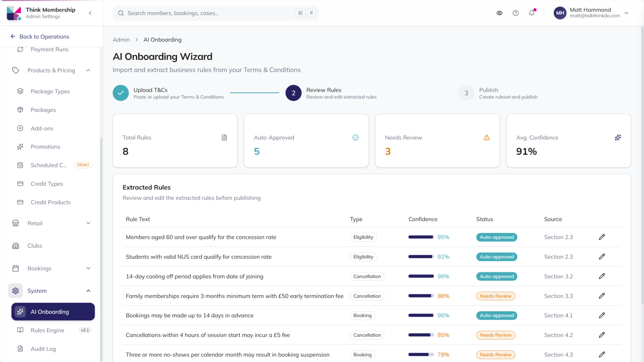The height and width of the screenshot is (362, 644).
Task: Click the Audit Log document icon
Action: coord(20,349)
